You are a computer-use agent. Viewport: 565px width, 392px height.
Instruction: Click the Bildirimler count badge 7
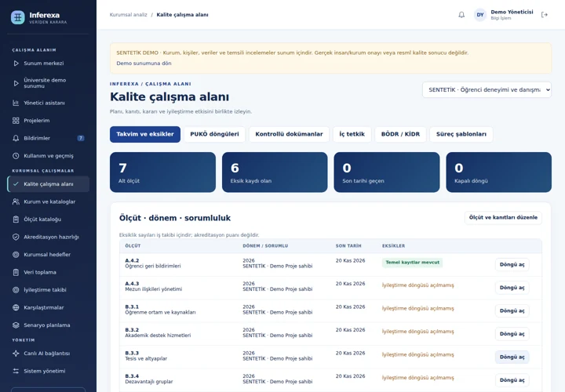[x=81, y=138]
